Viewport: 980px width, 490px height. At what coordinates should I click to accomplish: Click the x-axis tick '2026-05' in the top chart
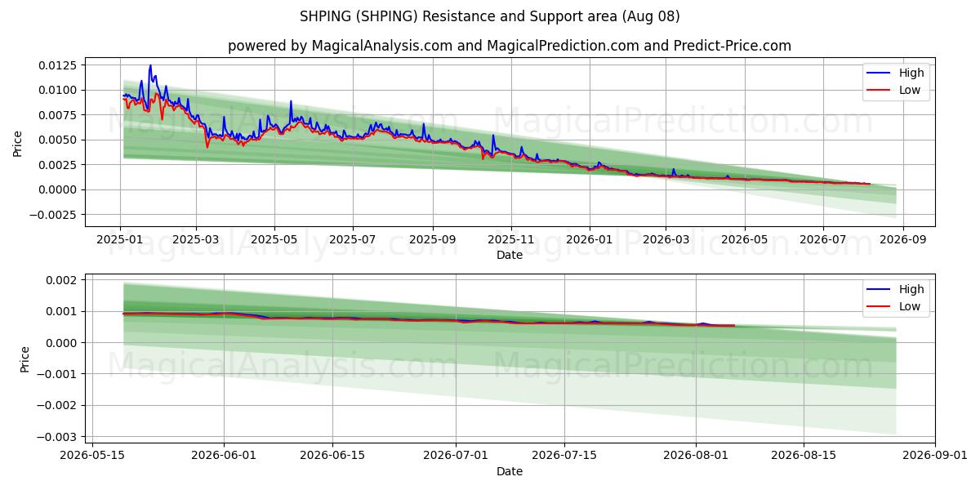pos(744,240)
